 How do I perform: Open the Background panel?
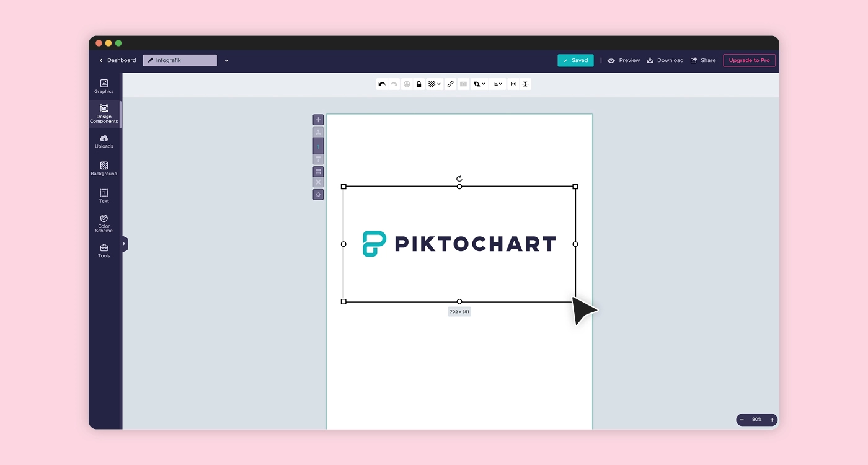tap(104, 169)
